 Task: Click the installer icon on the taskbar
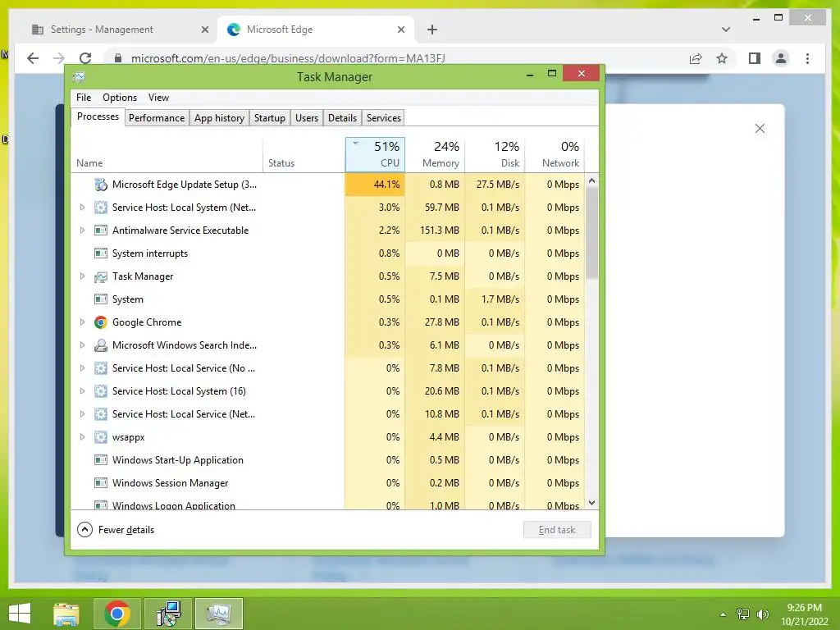point(168,614)
